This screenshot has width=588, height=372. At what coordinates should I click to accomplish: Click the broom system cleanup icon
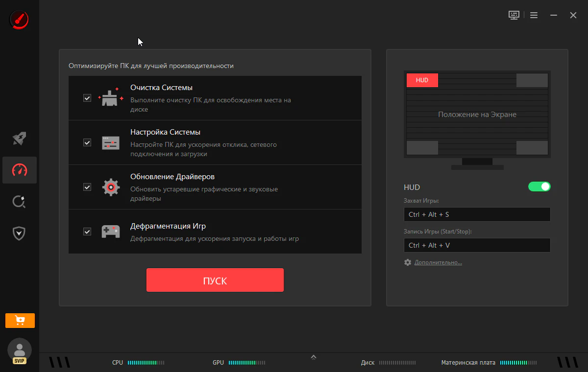point(111,97)
